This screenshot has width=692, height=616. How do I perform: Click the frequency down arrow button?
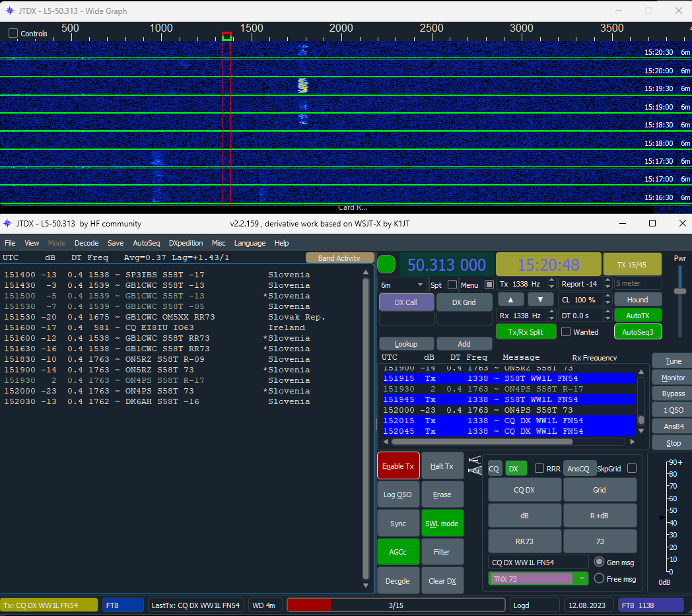pos(540,300)
